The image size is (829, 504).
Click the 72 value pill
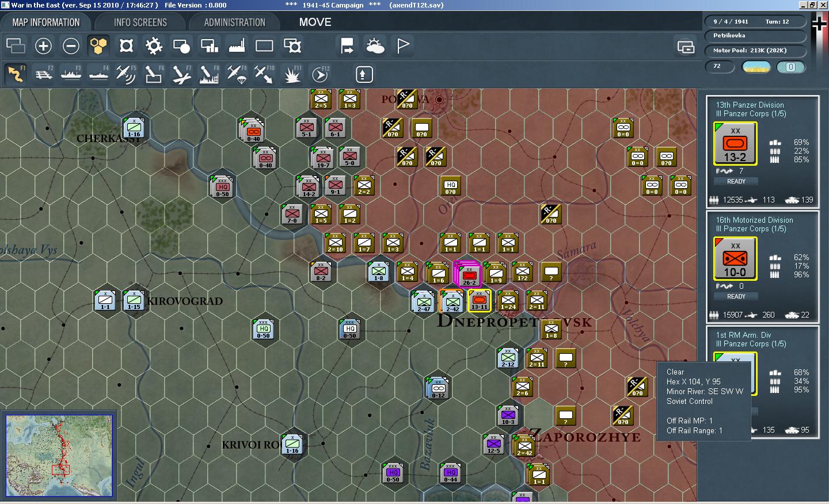720,67
